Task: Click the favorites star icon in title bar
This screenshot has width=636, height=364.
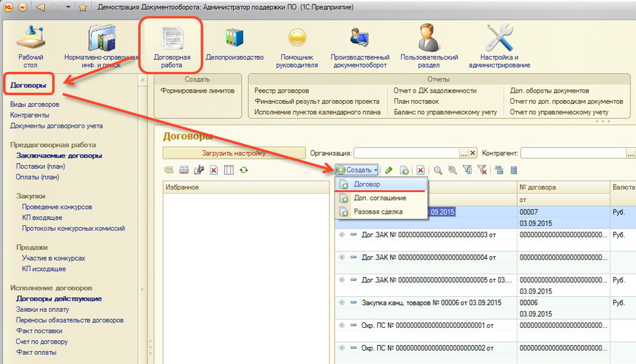Action: pyautogui.click(x=82, y=7)
